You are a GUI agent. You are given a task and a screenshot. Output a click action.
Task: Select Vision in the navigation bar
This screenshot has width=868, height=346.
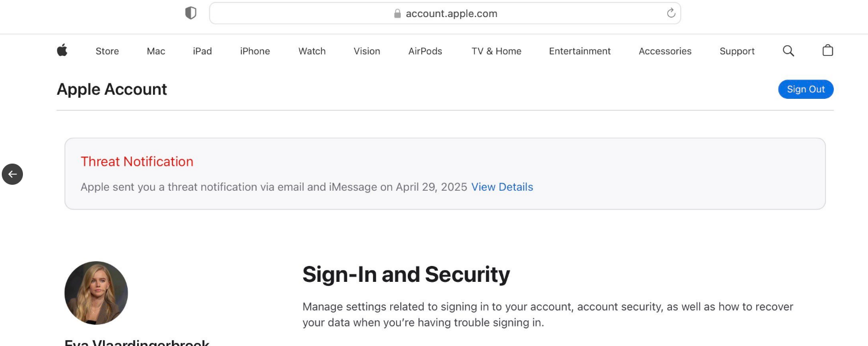[367, 51]
